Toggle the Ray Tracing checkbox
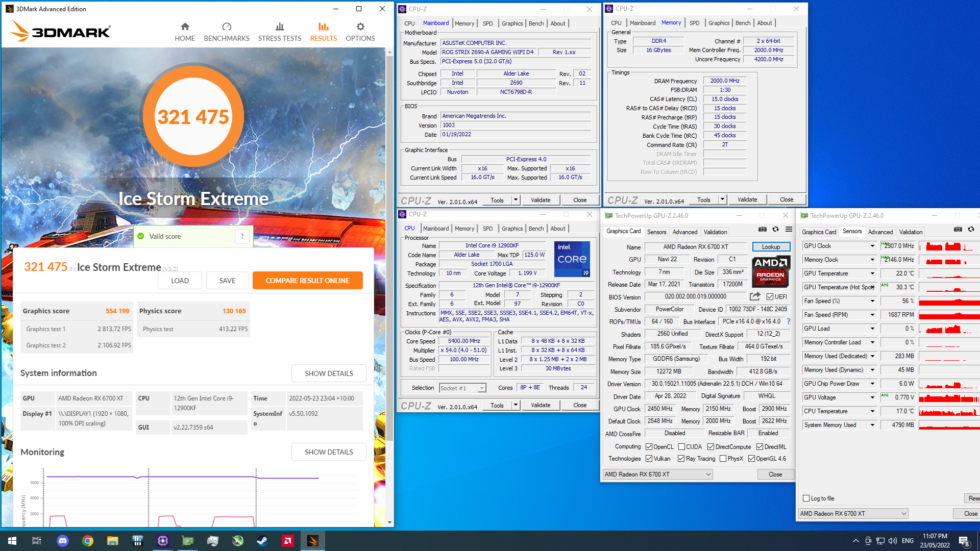 pos(681,459)
